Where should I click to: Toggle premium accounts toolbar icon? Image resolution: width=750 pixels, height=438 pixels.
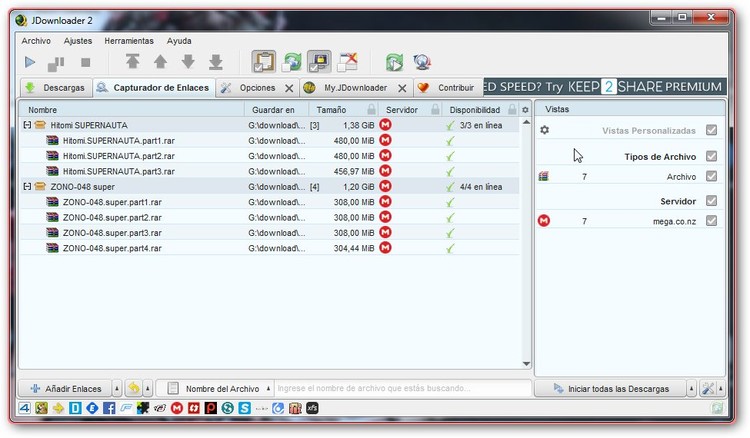[319, 62]
